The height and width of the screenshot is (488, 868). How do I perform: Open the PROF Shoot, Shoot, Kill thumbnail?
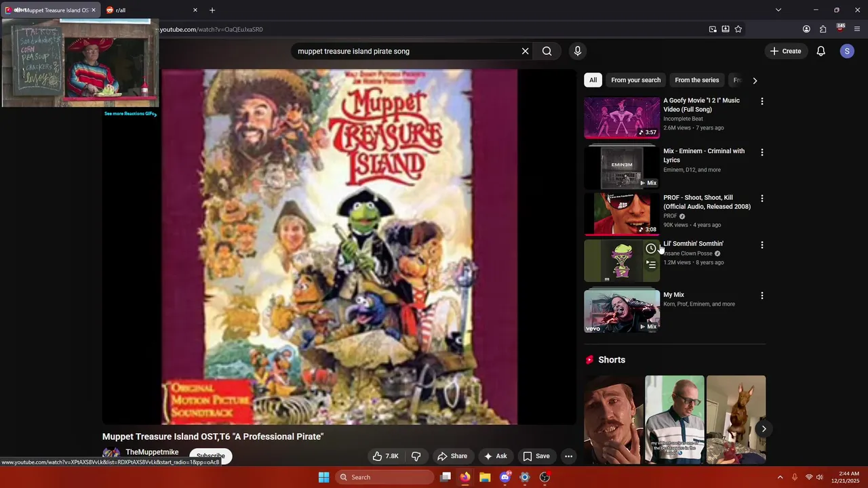pos(622,213)
